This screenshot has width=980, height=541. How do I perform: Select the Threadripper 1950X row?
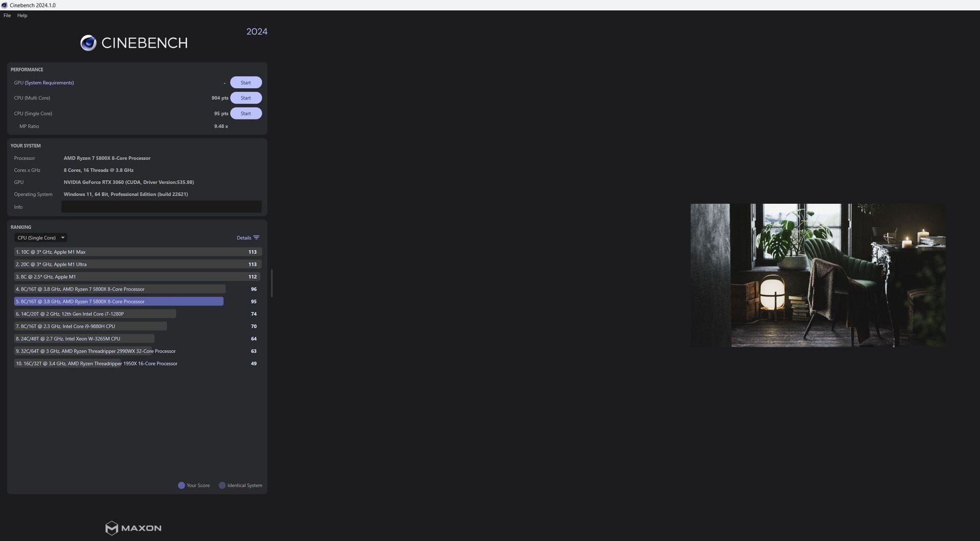138,363
